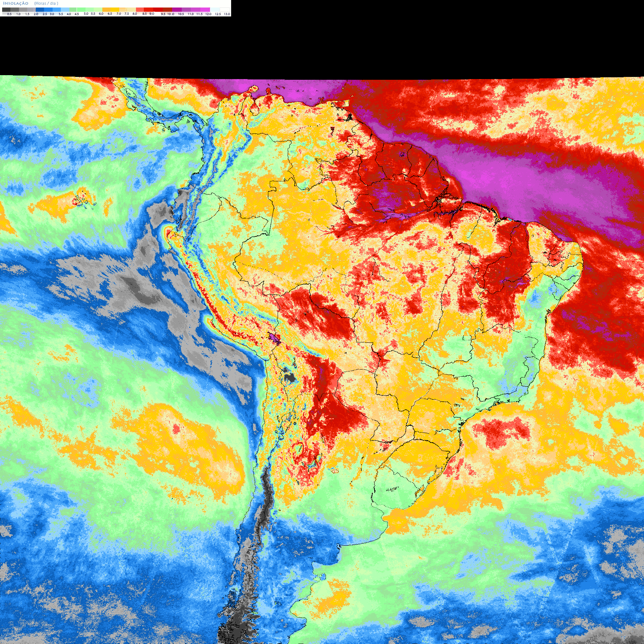Select the 4.5 value on the legend
The image size is (644, 644).
(77, 14)
